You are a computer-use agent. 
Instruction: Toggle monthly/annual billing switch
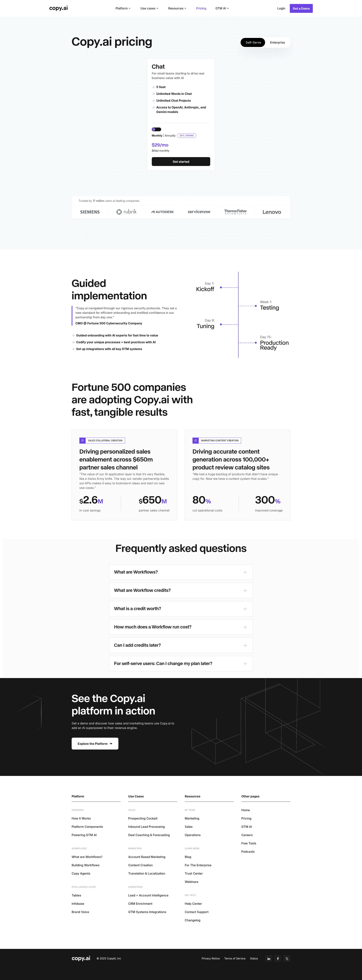[x=156, y=129]
